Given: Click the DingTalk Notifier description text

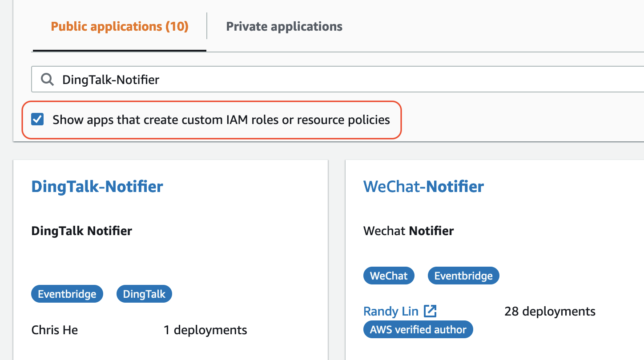Looking at the screenshot, I should click(x=82, y=231).
